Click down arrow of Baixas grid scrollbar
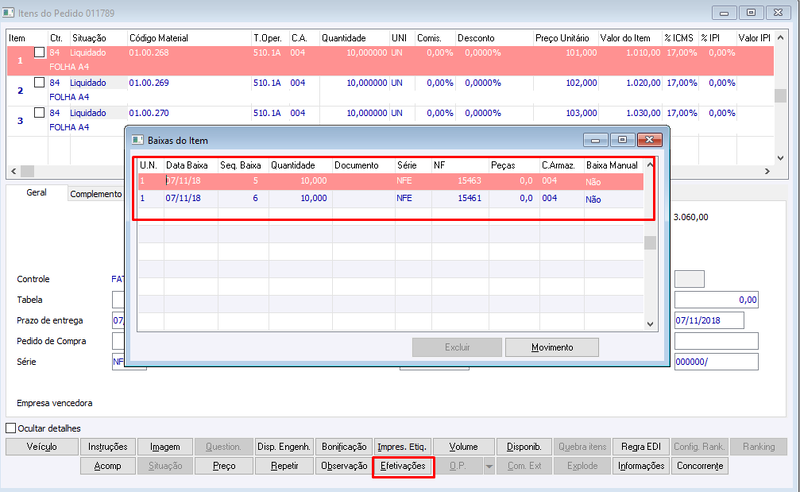Screen dimensions: 800x492 click(650, 324)
